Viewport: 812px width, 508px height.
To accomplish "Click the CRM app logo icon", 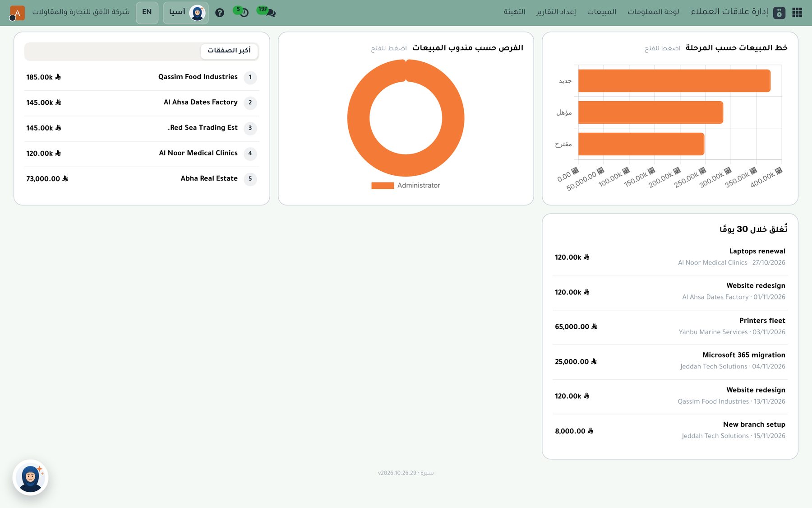I will click(x=779, y=13).
